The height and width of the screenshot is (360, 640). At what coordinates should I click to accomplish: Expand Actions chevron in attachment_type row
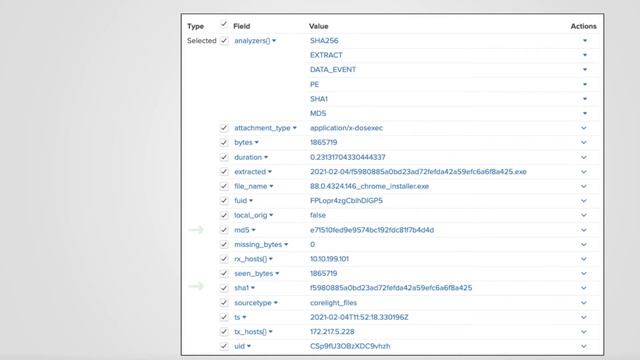click(x=584, y=128)
